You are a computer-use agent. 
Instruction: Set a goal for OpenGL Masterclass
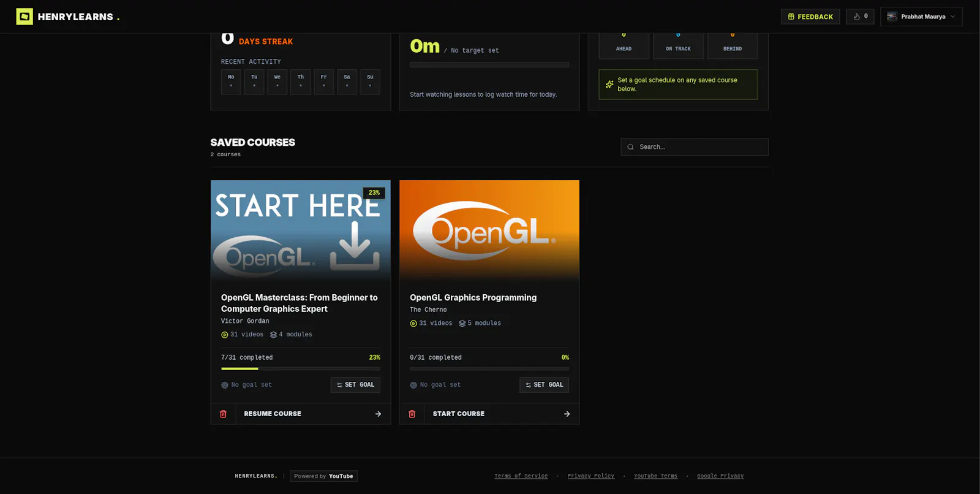355,385
